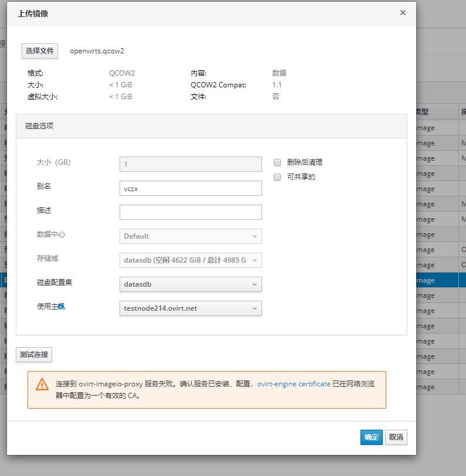
Task: Open the ovirt-engine certificate link
Action: (294, 384)
